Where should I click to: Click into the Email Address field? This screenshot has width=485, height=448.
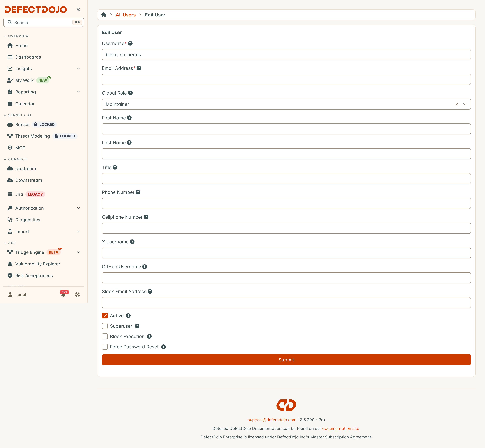tap(286, 79)
